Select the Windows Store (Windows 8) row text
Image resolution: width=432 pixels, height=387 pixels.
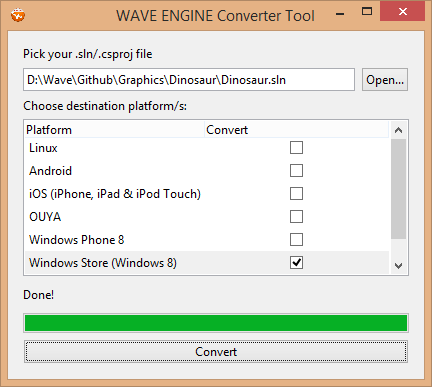(x=103, y=263)
